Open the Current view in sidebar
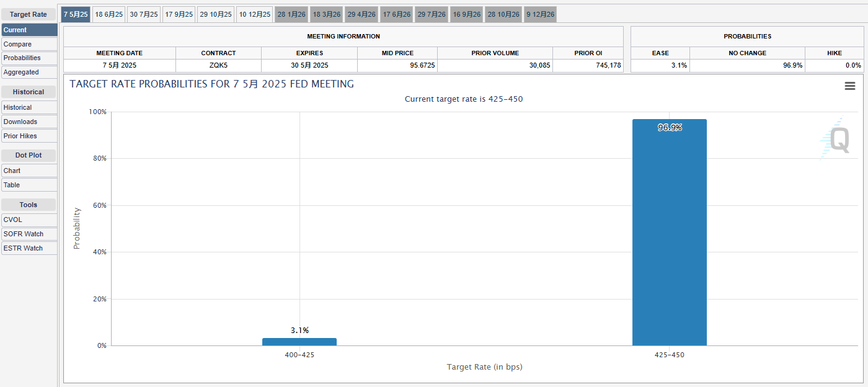The height and width of the screenshot is (387, 868). (29, 30)
